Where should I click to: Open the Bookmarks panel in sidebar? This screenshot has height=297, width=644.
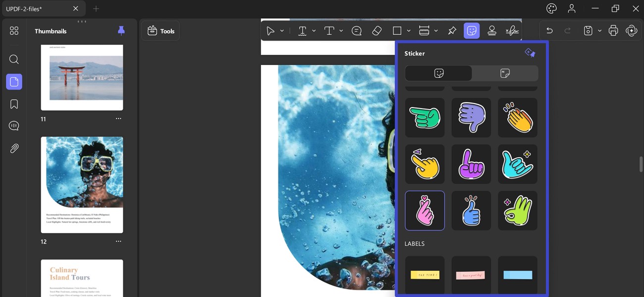pyautogui.click(x=14, y=104)
